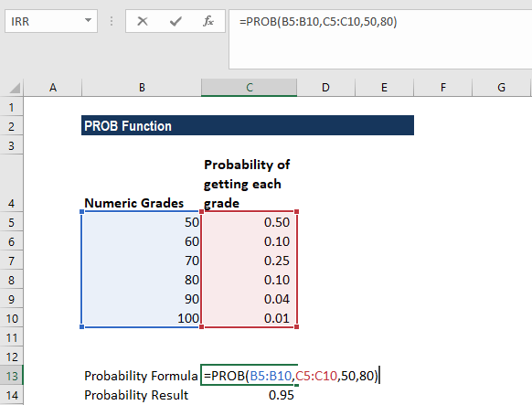Click the in-cell PROB formula in row 13

point(291,376)
